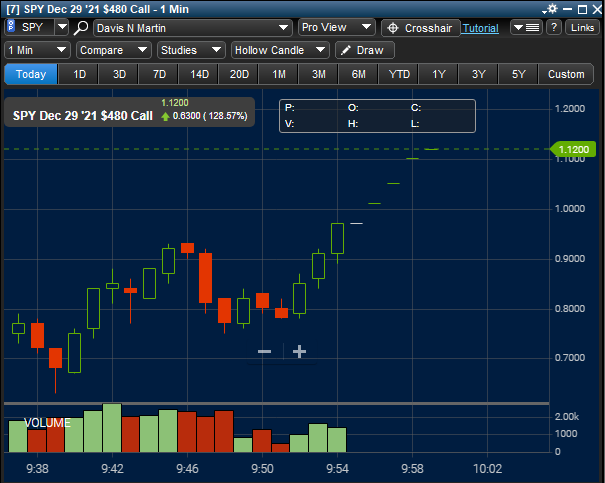Click the Links button
The height and width of the screenshot is (483, 605).
[583, 28]
